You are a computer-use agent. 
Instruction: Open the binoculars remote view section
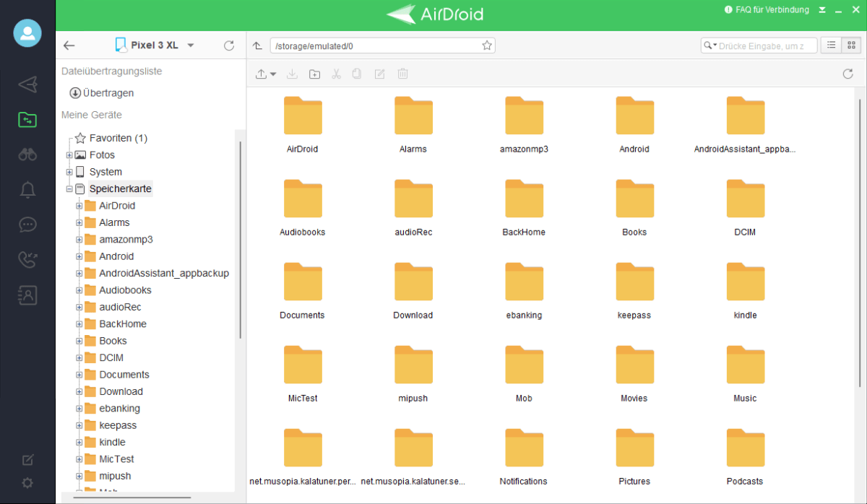coord(27,154)
